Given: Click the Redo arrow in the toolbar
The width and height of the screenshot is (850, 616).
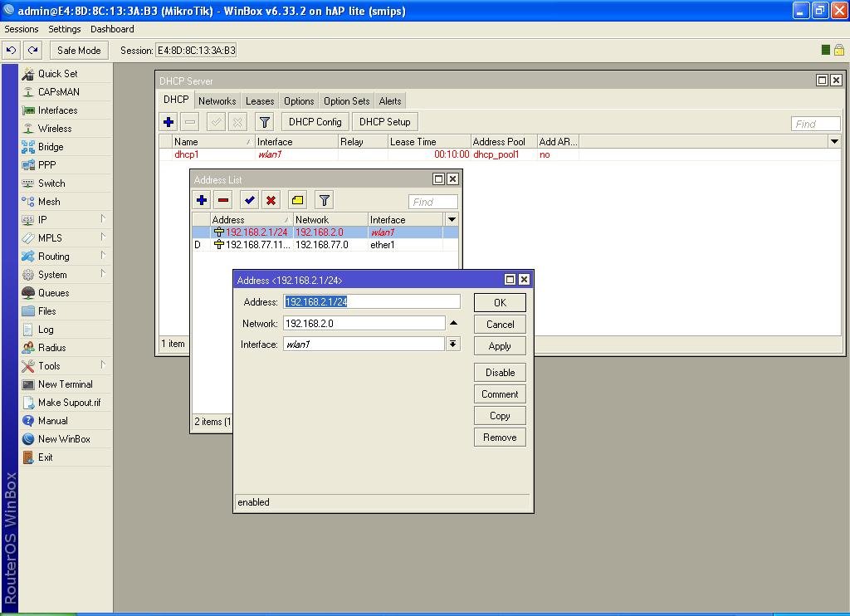Looking at the screenshot, I should pos(32,51).
